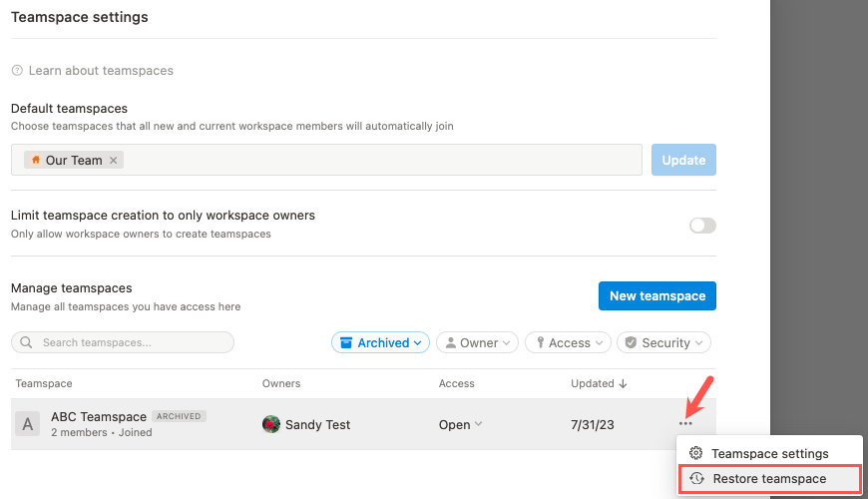Click the help question mark icon
Image resolution: width=868 pixels, height=499 pixels.
coord(17,70)
